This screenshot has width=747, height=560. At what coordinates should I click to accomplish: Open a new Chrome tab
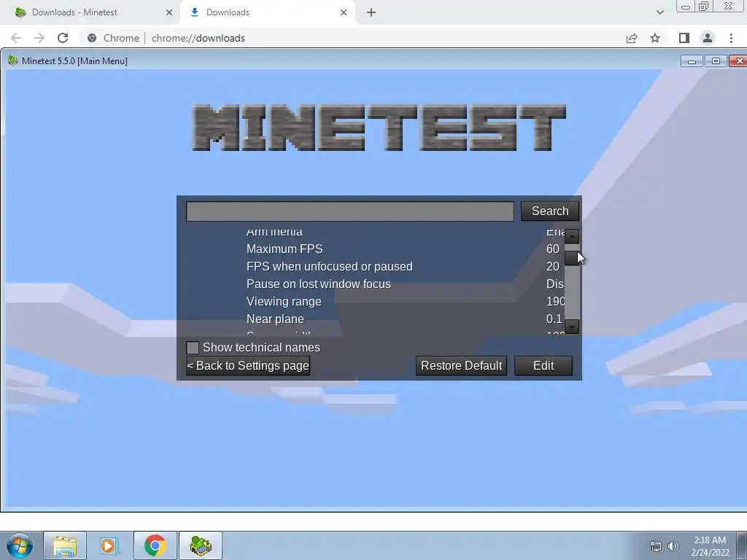[371, 13]
